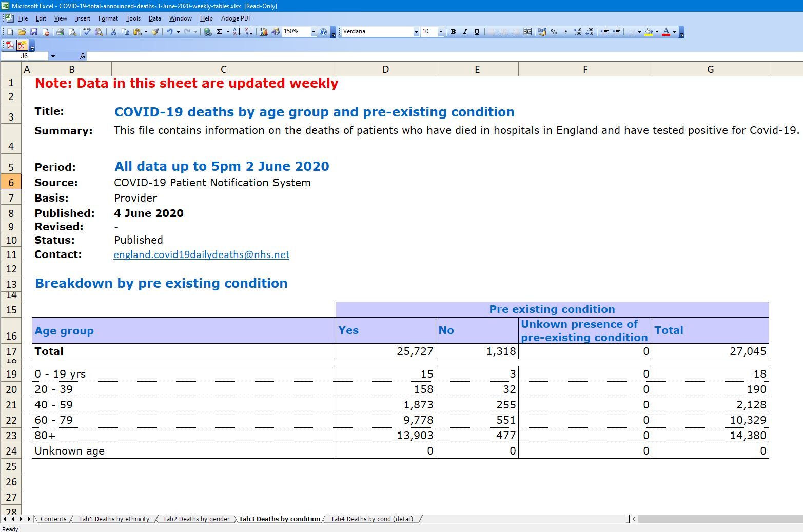Activate the Format Painter brush
The height and width of the screenshot is (532, 803).
pyautogui.click(x=155, y=32)
